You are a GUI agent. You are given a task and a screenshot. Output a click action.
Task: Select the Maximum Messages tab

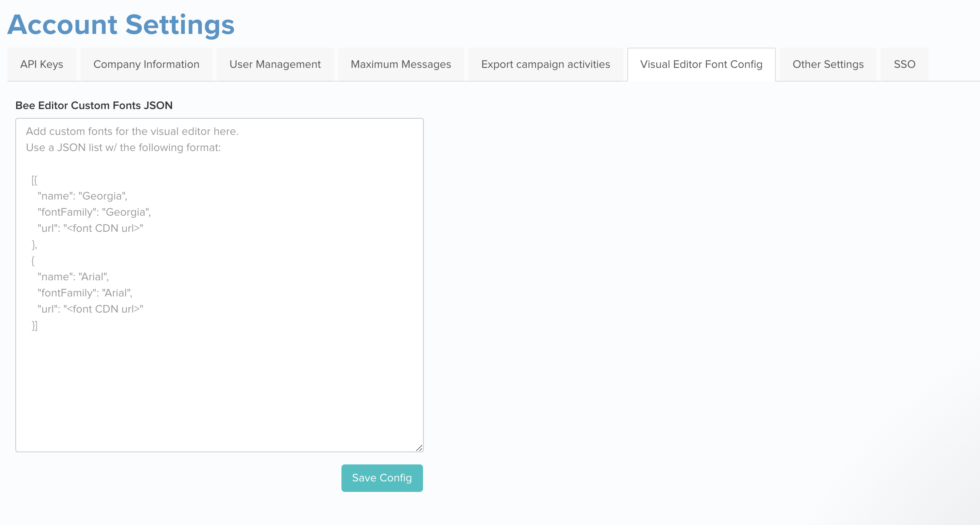(x=401, y=65)
